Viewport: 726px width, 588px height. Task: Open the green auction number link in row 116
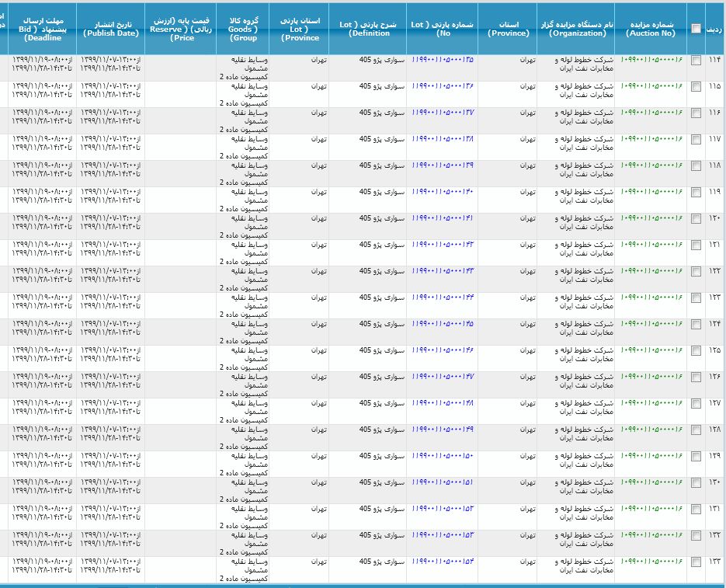coord(651,113)
